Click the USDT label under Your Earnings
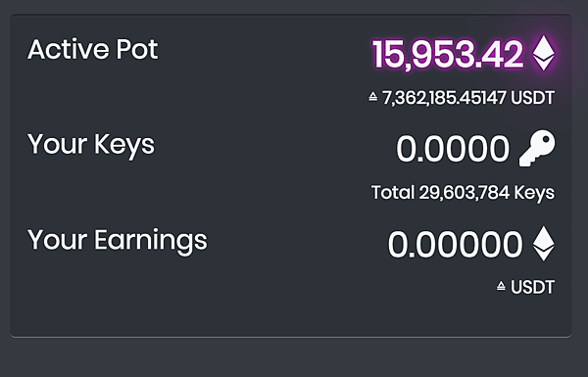588x377 pixels. (x=532, y=288)
